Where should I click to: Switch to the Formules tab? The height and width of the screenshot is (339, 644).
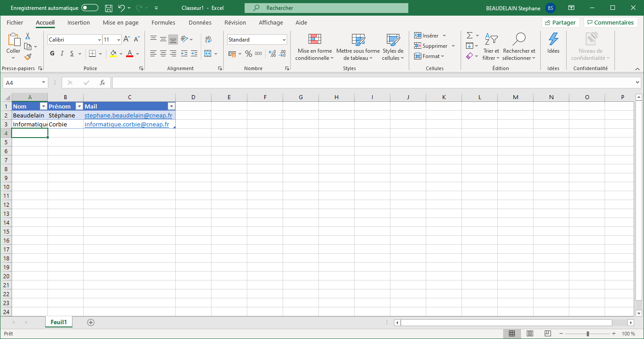(x=163, y=23)
